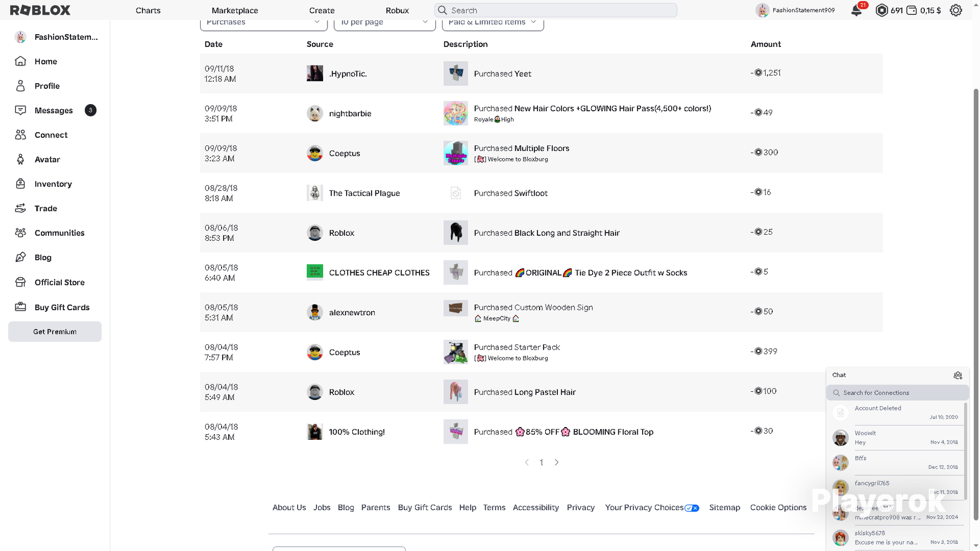The width and height of the screenshot is (980, 551).
Task: Click the Messages sidebar icon
Action: 20,110
